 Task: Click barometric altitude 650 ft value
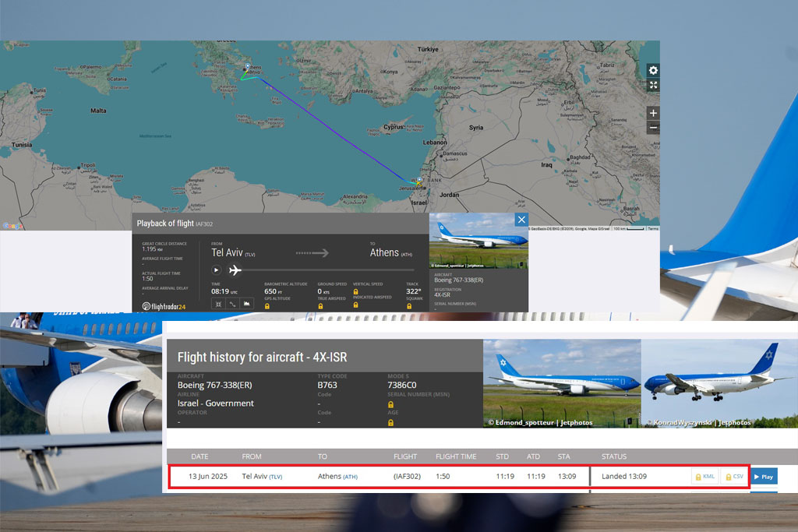point(273,291)
